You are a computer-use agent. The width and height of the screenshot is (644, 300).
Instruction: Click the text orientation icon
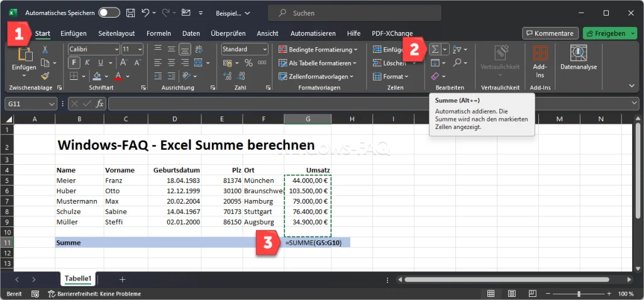(x=186, y=76)
